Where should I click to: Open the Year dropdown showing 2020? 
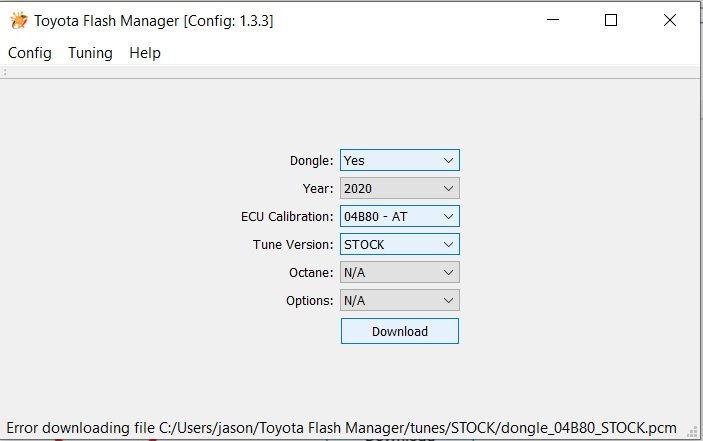[x=399, y=188]
